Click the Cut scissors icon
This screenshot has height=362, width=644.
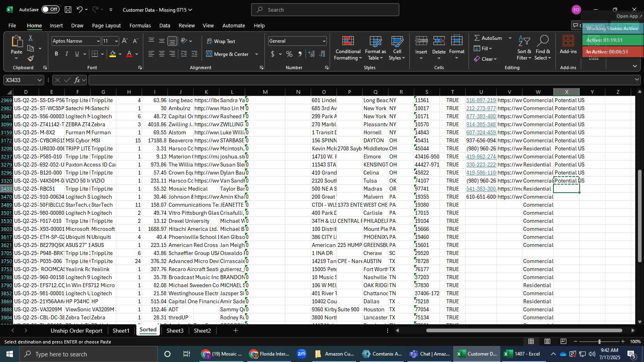[31, 38]
